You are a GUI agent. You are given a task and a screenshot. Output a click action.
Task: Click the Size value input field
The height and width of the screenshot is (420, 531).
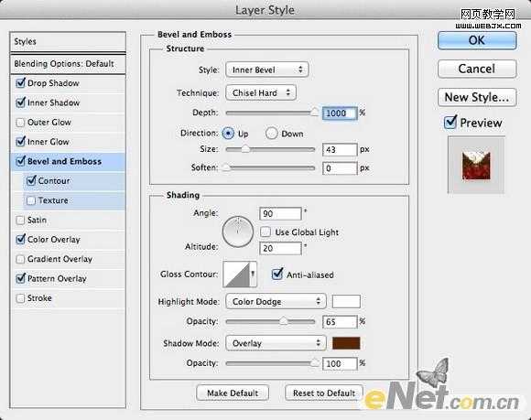point(340,149)
